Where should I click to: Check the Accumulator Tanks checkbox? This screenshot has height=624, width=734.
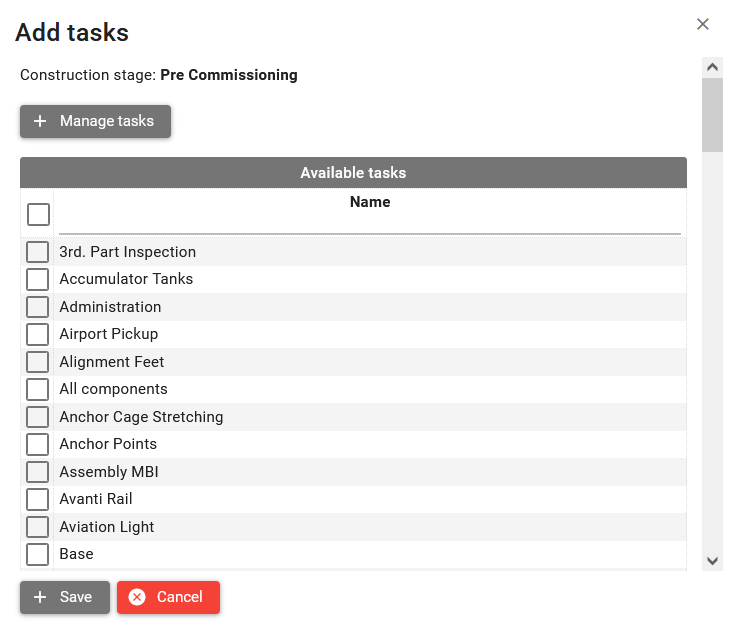click(x=37, y=279)
